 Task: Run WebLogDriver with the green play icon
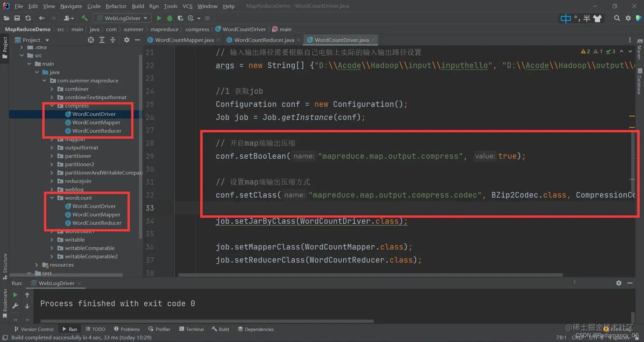159,18
